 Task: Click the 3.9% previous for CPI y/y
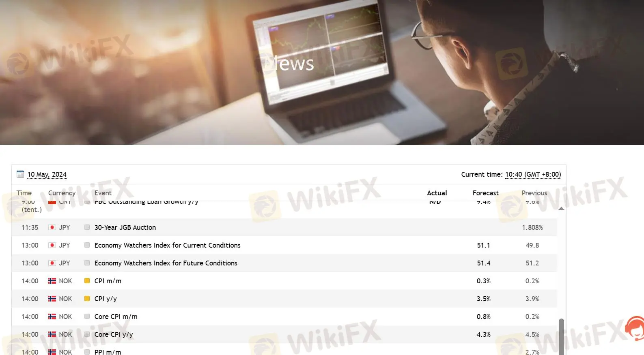(x=532, y=299)
